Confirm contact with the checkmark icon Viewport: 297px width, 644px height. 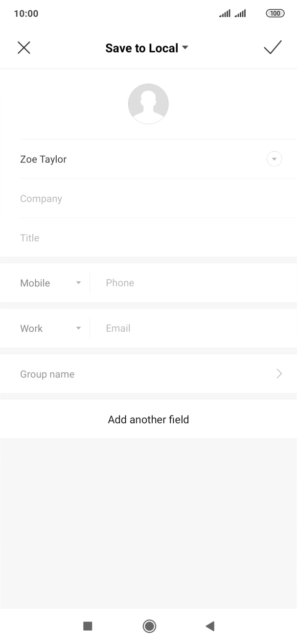coord(273,47)
